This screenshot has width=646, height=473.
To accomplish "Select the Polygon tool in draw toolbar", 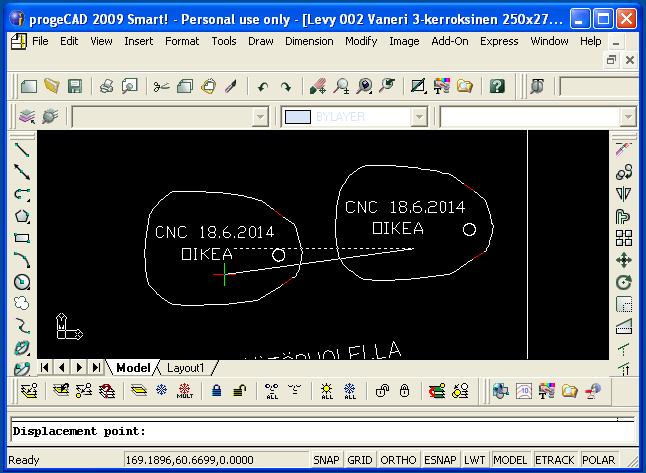I will 22,216.
